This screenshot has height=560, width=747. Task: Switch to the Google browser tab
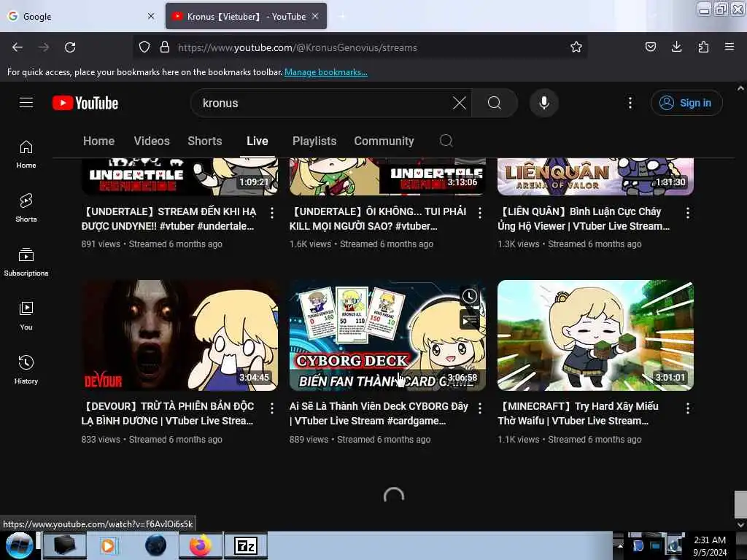click(81, 16)
